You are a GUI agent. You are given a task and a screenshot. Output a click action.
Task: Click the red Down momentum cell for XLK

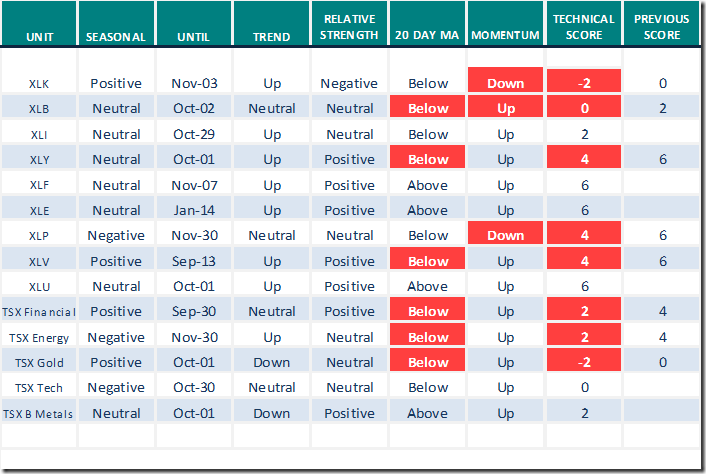tap(506, 84)
